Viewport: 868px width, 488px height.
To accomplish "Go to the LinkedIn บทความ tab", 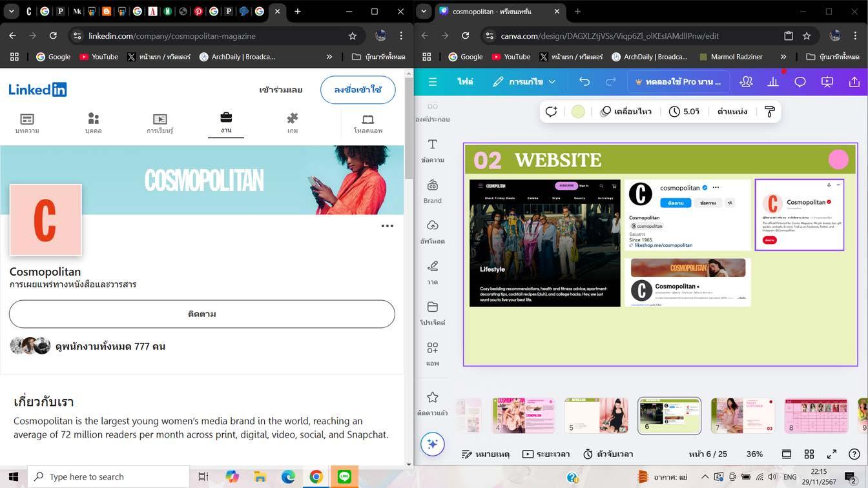I will [27, 123].
